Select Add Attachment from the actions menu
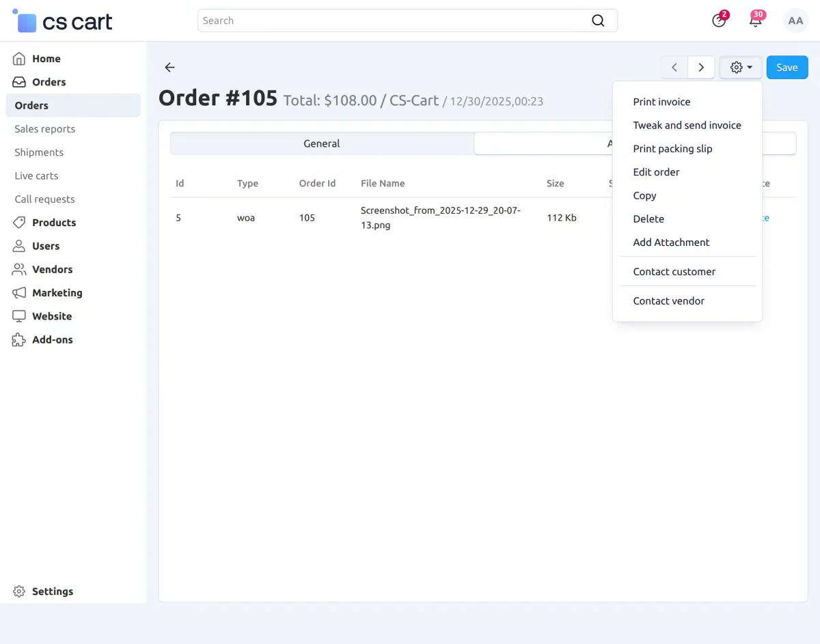820x644 pixels. coord(671,242)
